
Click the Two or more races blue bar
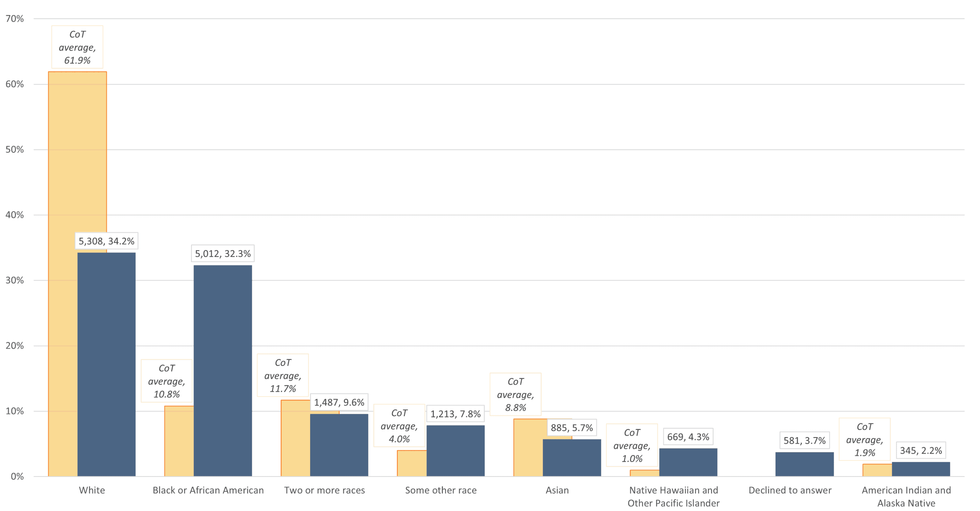(339, 445)
